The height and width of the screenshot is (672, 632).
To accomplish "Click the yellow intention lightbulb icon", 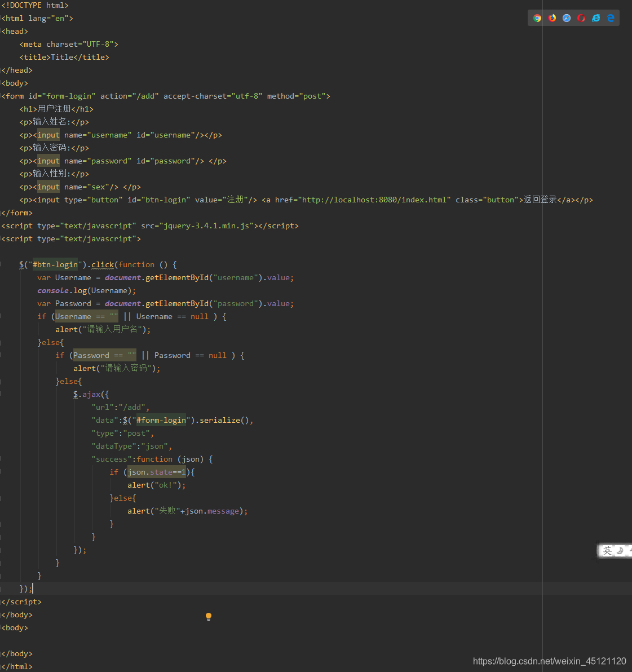I will click(x=208, y=616).
